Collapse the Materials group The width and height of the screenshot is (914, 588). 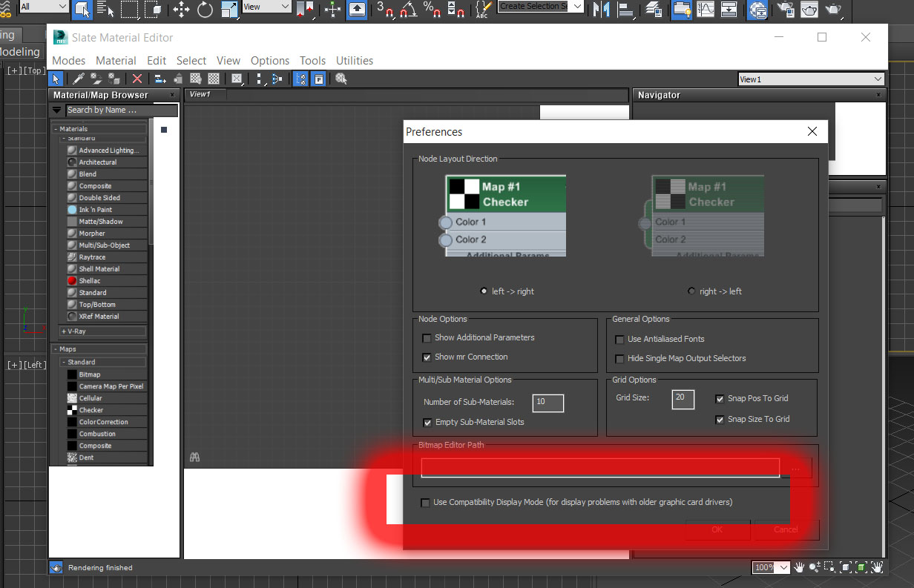(x=56, y=129)
